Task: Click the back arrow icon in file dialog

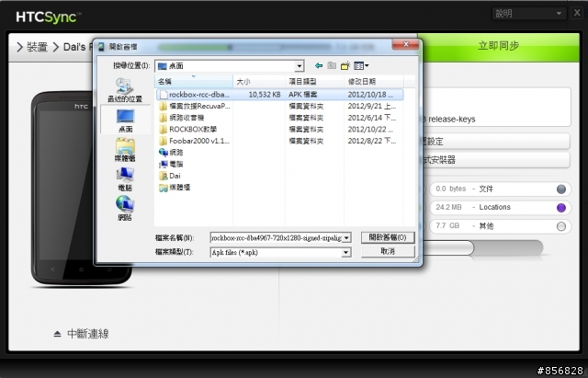Action: 319,66
